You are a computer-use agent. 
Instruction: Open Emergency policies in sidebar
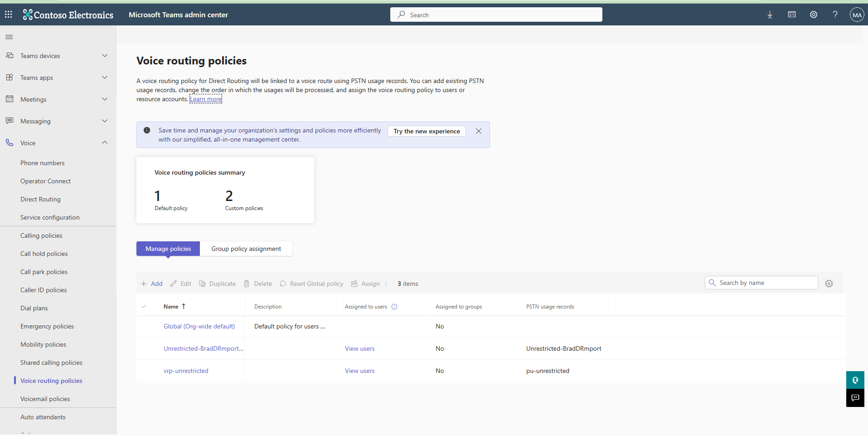(47, 326)
